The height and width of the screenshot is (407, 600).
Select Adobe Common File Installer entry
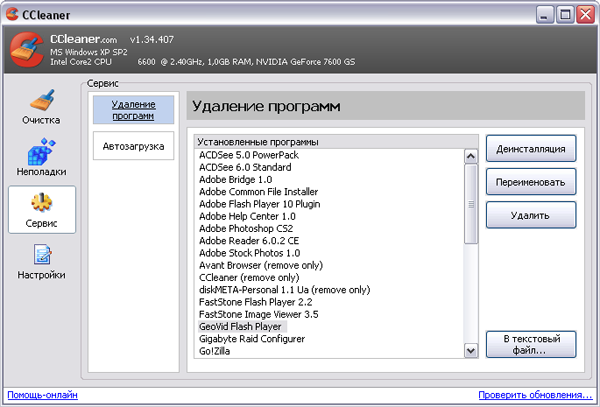(258, 192)
